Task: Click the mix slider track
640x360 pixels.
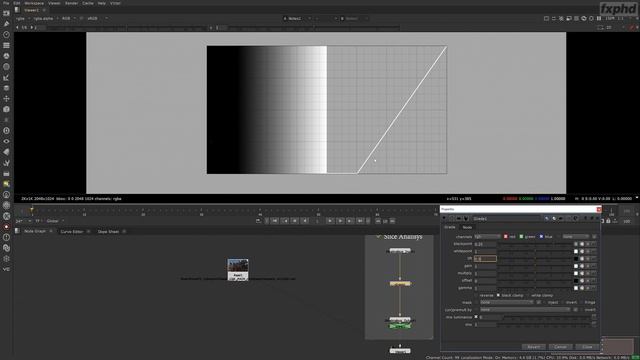Action: pyautogui.click(x=544, y=324)
